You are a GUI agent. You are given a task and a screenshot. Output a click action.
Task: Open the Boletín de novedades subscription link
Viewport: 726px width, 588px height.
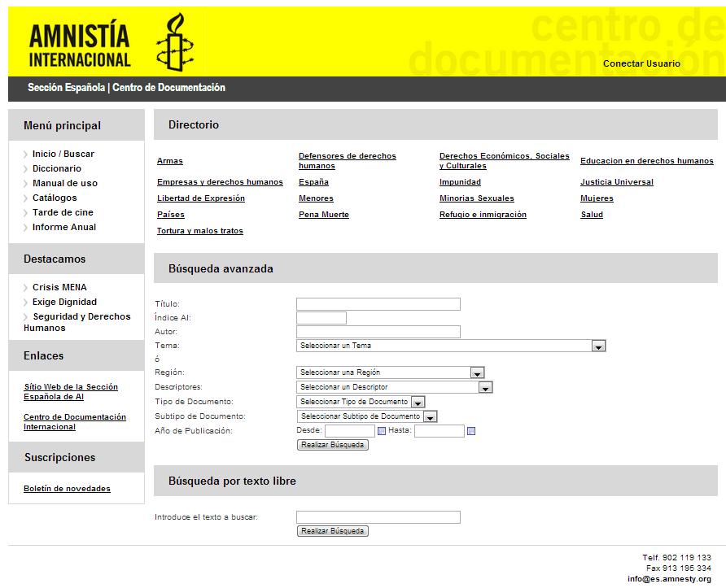tap(67, 489)
